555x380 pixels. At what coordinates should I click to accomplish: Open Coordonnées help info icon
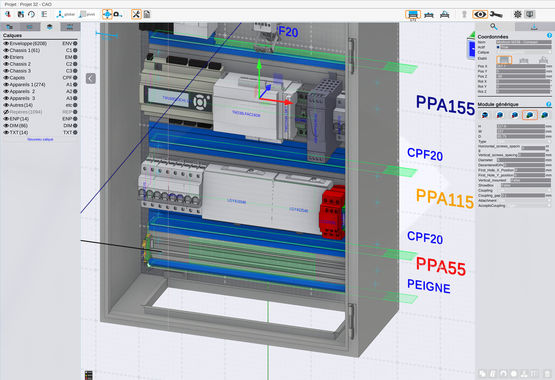549,36
